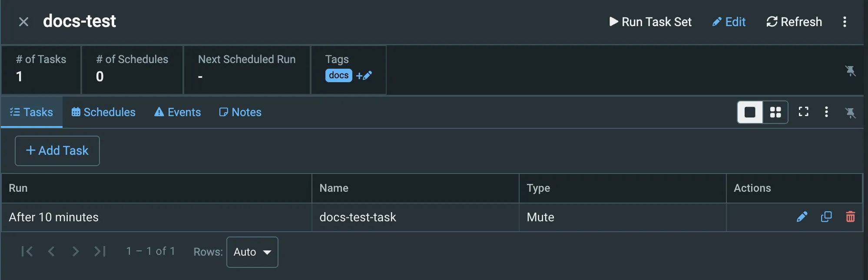Image resolution: width=868 pixels, height=280 pixels.
Task: Click Run Task Set
Action: click(650, 22)
